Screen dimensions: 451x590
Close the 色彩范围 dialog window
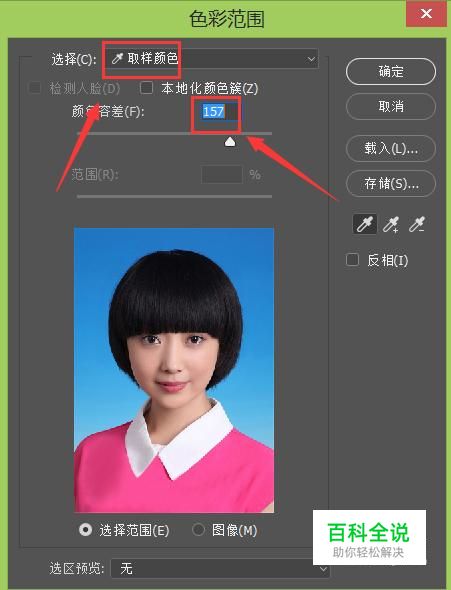click(x=426, y=14)
